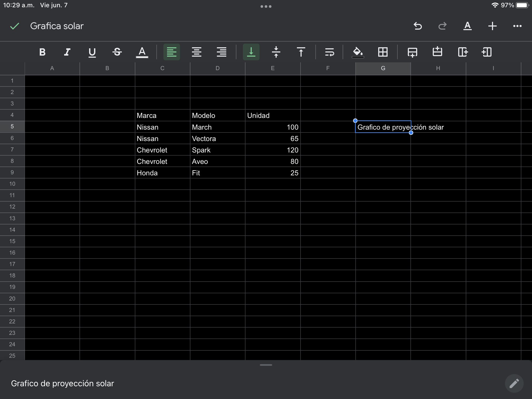Open the text format panel
This screenshot has width=532, height=399.
(468, 26)
